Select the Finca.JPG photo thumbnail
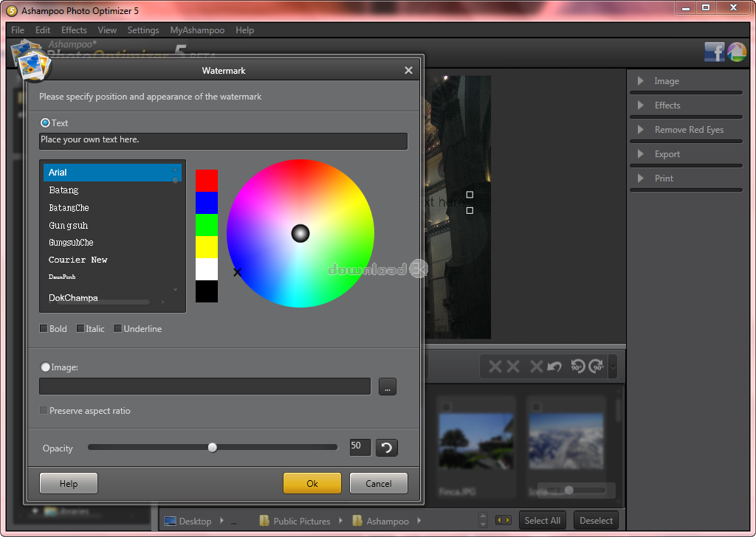Viewport: 756px width, 537px height. pos(475,440)
